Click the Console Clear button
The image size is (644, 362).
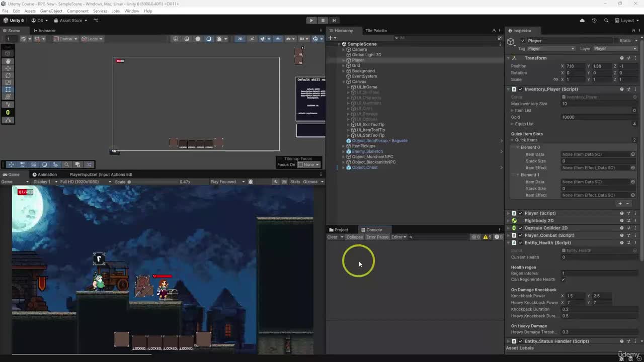[x=332, y=237]
